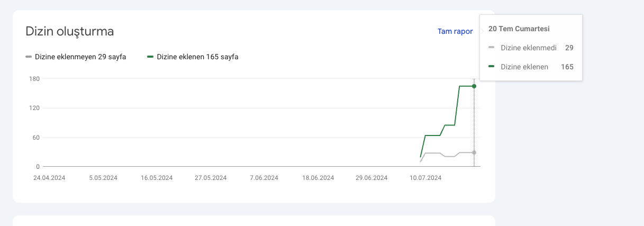The height and width of the screenshot is (226, 644).
Task: Click tooltip gray dash next to Dizine eklenmedi
Action: tap(491, 48)
